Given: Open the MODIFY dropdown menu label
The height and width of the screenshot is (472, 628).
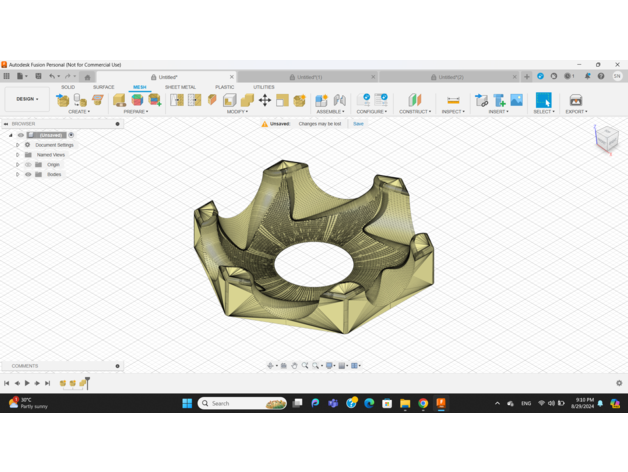Looking at the screenshot, I should pyautogui.click(x=237, y=112).
